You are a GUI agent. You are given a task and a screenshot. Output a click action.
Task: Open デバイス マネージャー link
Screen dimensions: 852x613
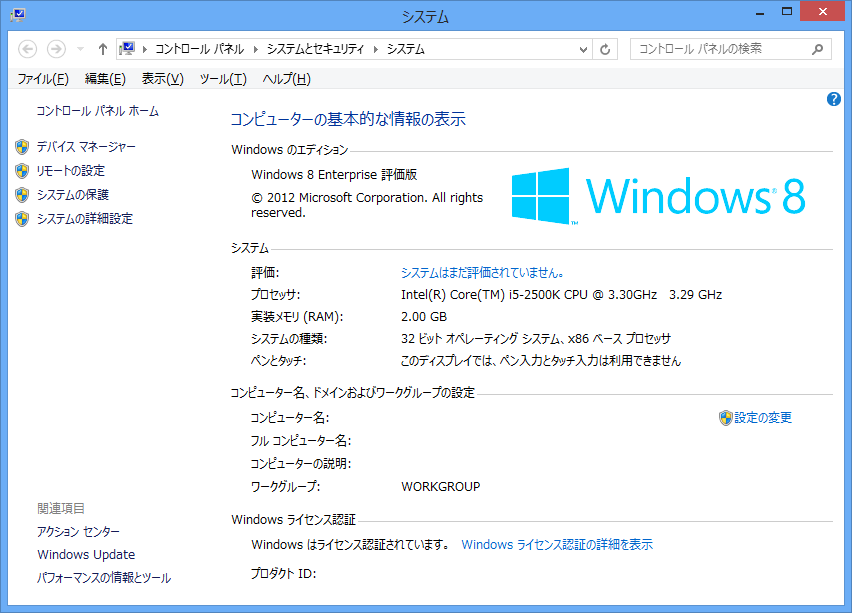tap(86, 147)
